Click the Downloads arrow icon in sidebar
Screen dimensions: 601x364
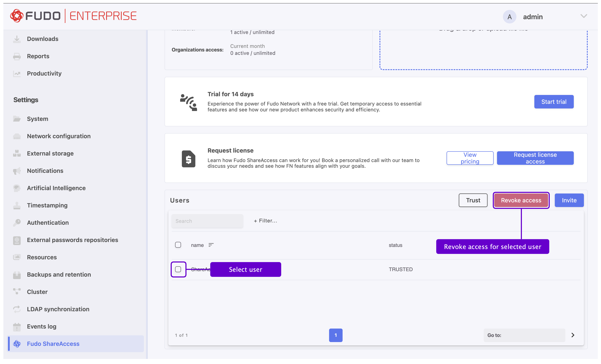point(17,39)
